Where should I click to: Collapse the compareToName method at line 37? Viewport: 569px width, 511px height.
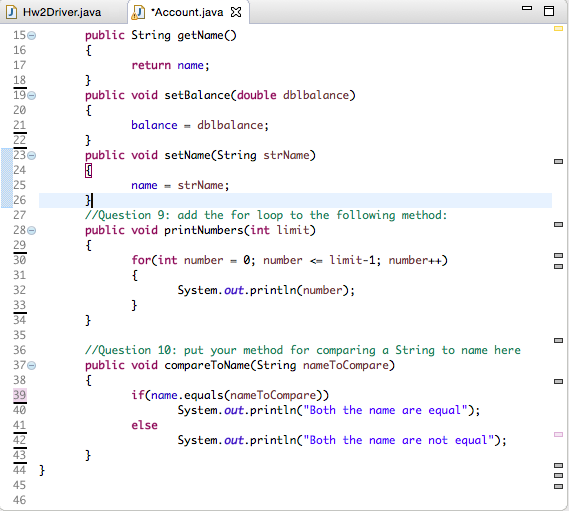(x=32, y=365)
